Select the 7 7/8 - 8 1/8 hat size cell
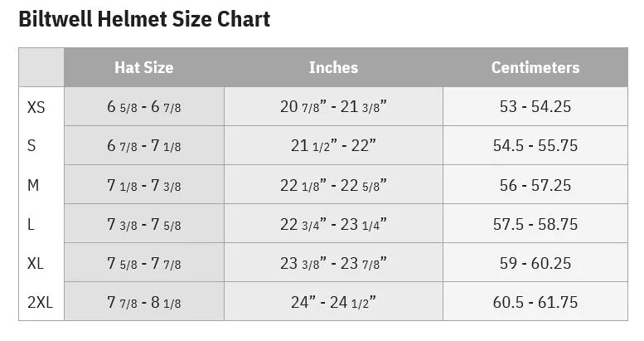Image resolution: width=644 pixels, height=341 pixels. tap(144, 301)
